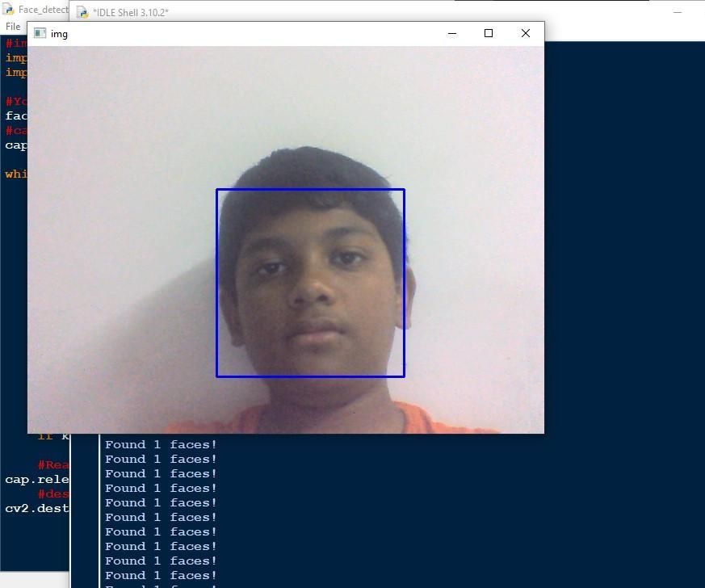Minimize the IDLE Shell window
This screenshot has height=588, width=705.
[677, 12]
